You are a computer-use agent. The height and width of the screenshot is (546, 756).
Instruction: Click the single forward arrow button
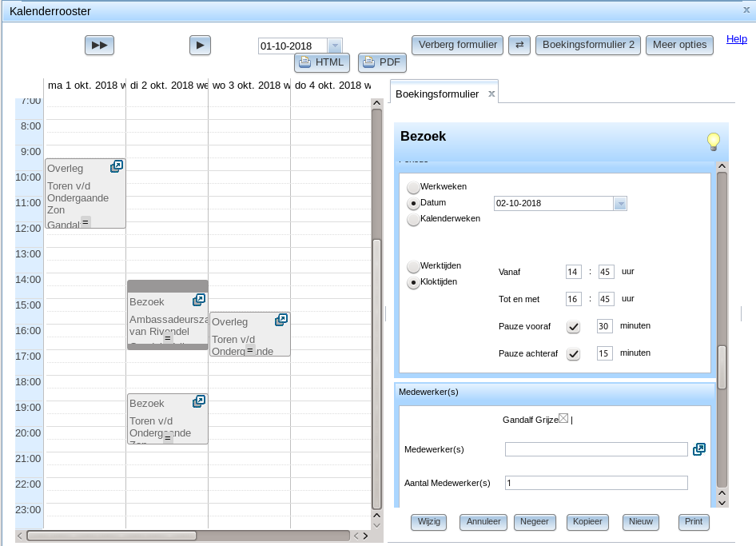[200, 46]
